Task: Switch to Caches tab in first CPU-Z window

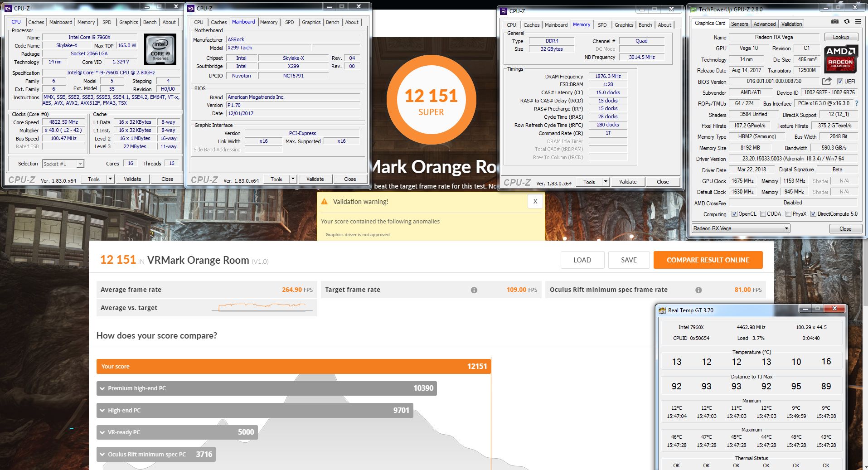Action: (x=36, y=22)
